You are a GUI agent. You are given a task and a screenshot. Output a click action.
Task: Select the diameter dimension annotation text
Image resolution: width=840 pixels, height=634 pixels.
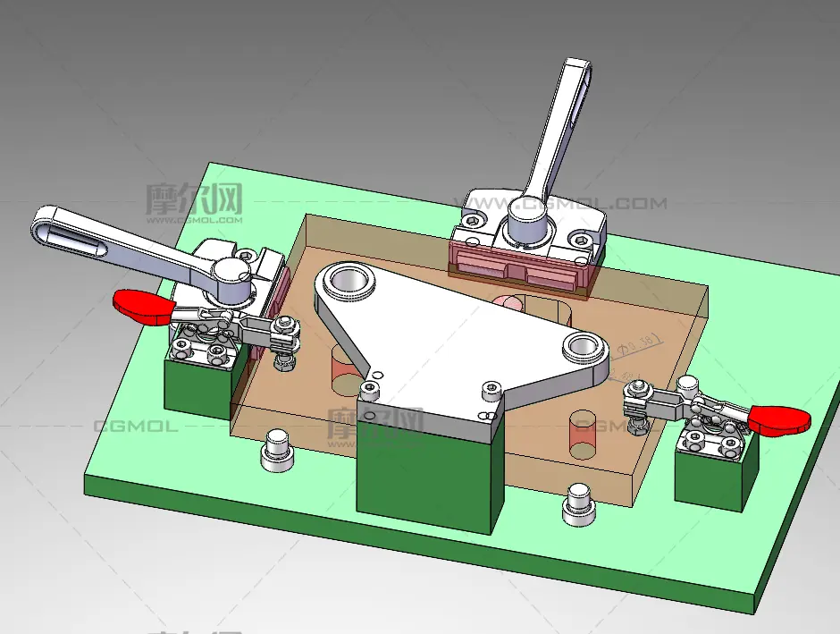pyautogui.click(x=640, y=342)
